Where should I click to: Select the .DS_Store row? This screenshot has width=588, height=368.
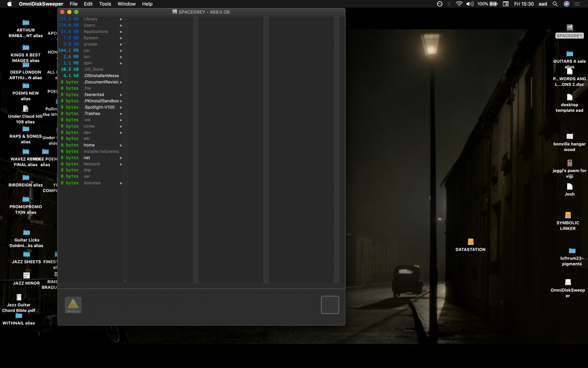[x=90, y=69]
